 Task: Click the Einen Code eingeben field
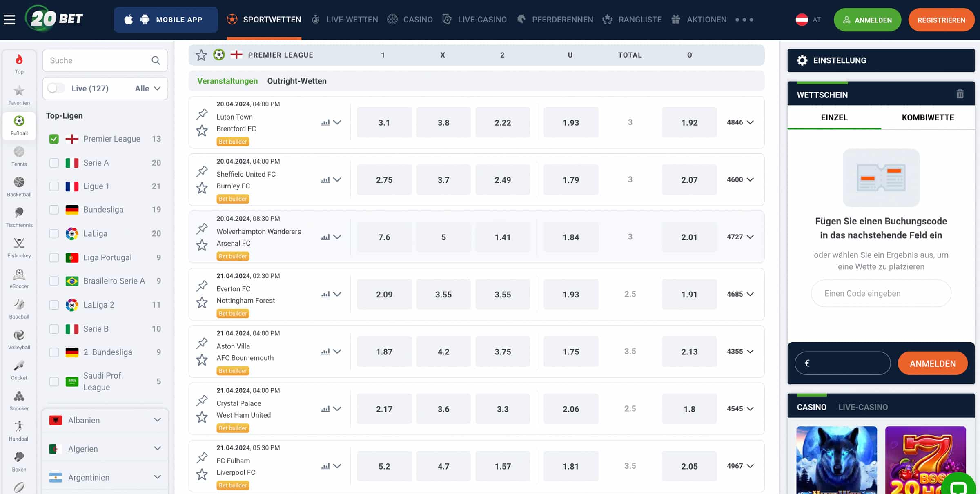point(881,293)
